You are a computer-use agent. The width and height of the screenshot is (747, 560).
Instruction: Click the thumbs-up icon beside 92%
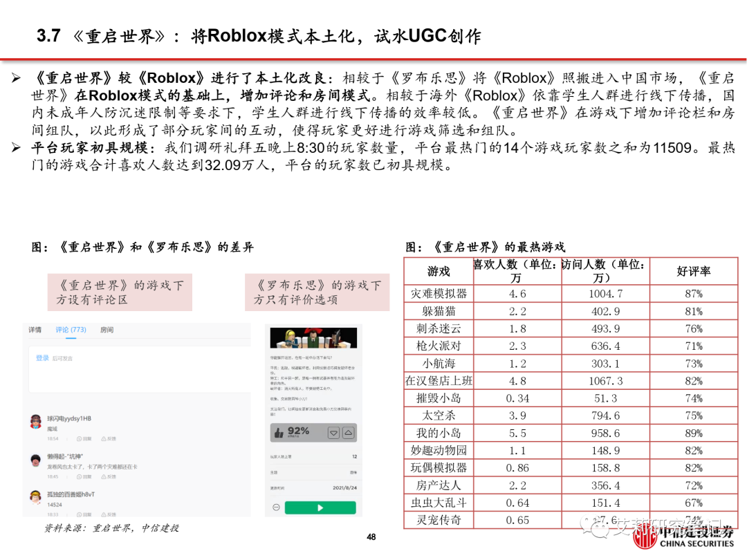(279, 432)
